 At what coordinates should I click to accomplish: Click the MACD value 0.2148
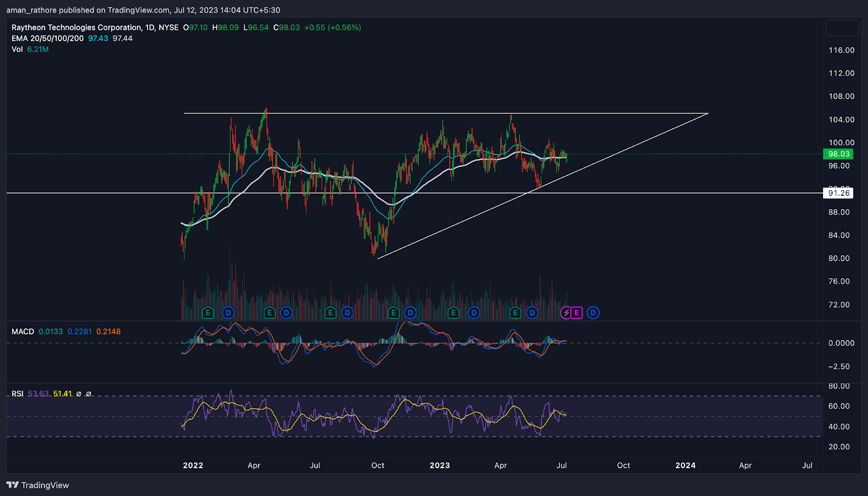coord(108,331)
